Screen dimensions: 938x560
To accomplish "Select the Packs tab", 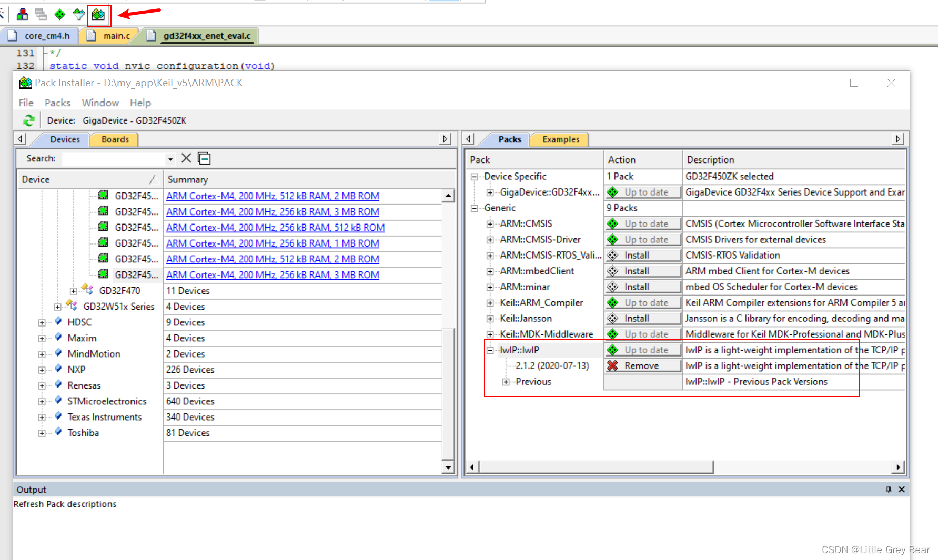I will pos(509,139).
